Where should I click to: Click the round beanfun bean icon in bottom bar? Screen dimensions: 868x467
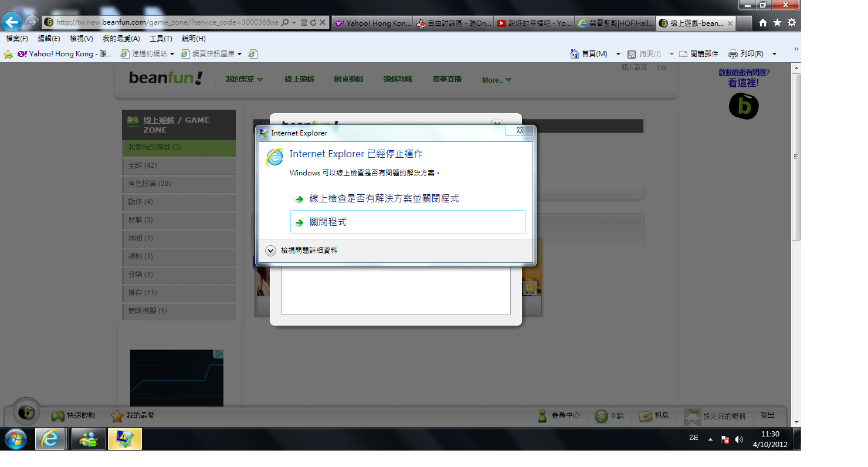(26, 412)
